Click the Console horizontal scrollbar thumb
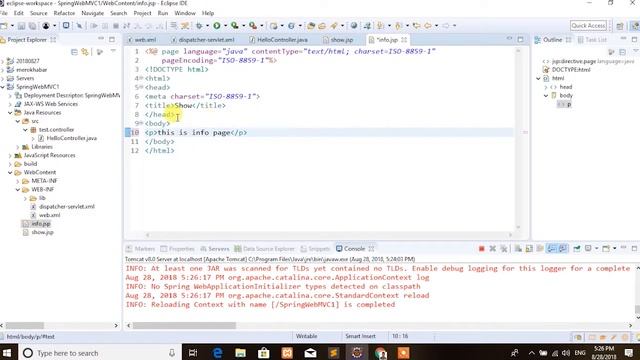640x360 pixels. pyautogui.click(x=184, y=325)
